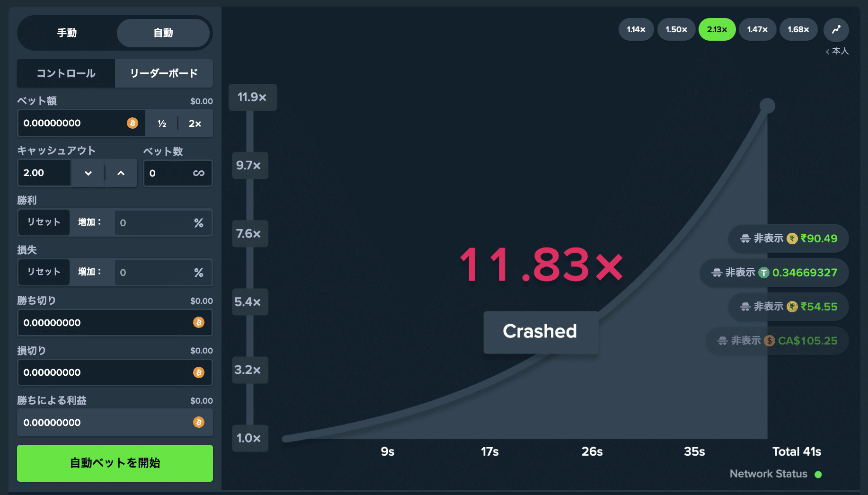This screenshot has height=495, width=868.
Task: Select the green 2.13× history result
Action: tap(717, 29)
